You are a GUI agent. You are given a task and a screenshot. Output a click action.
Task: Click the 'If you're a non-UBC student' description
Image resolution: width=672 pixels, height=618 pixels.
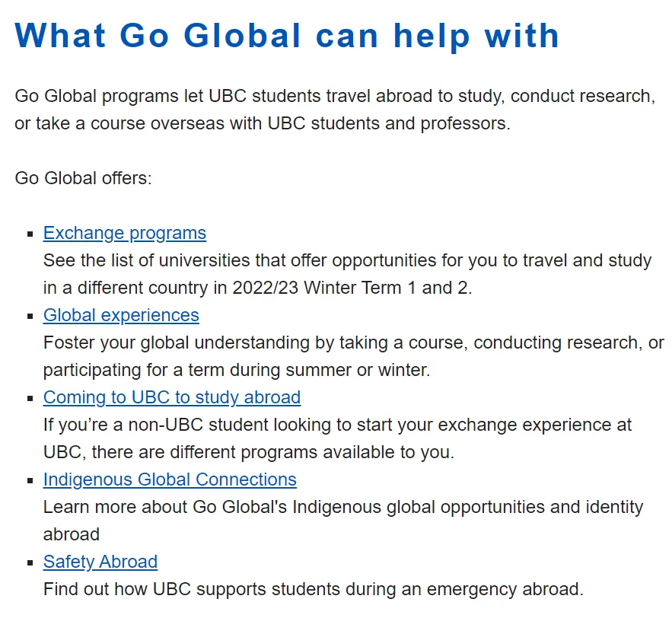(x=337, y=425)
